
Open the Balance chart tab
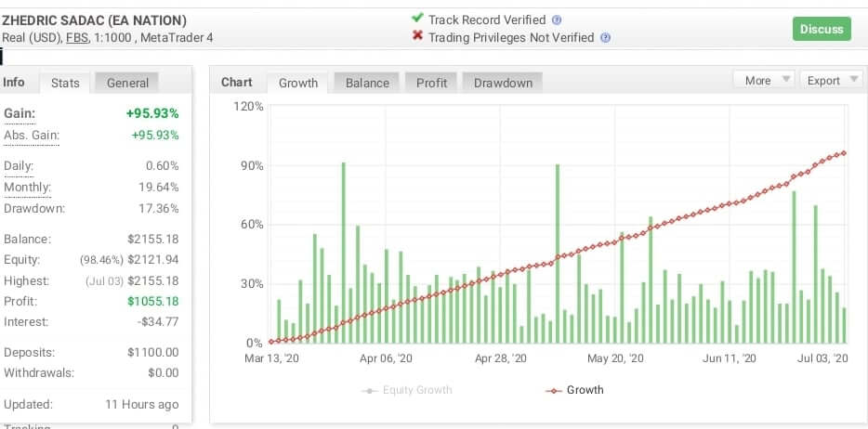(x=367, y=83)
